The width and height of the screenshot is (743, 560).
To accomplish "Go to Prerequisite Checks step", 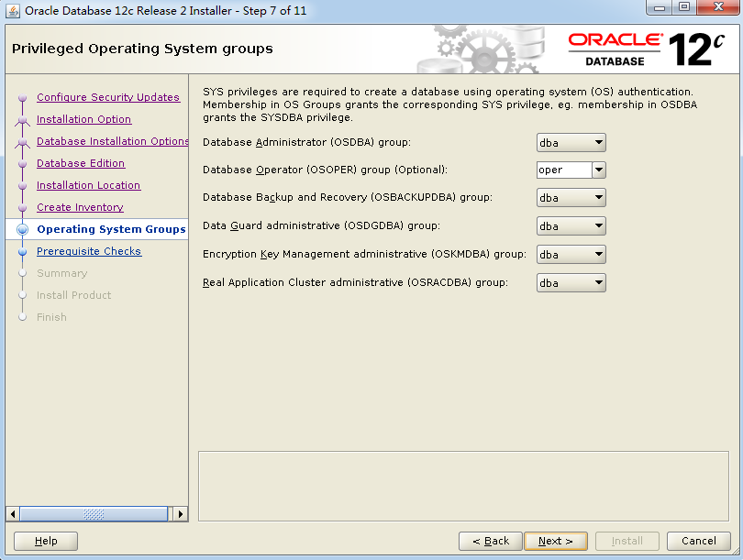I will tap(89, 251).
